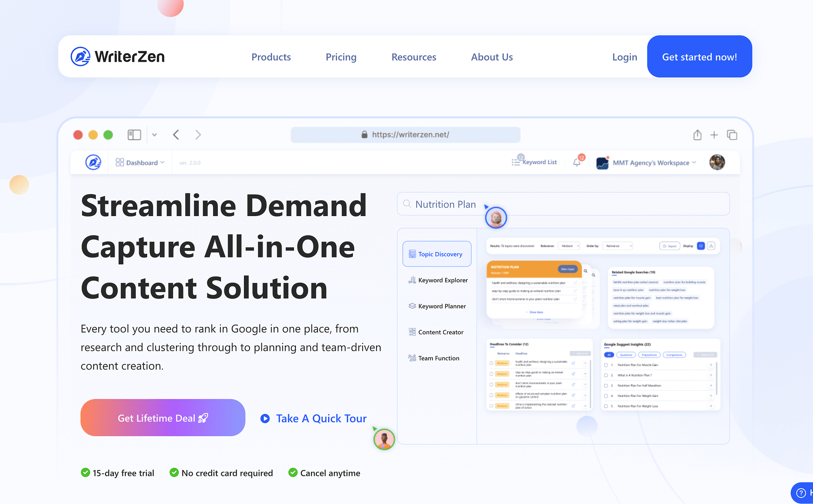
Task: Check 'Nutrition Plan For Muscle Gain' checkbox
Action: [x=606, y=365]
